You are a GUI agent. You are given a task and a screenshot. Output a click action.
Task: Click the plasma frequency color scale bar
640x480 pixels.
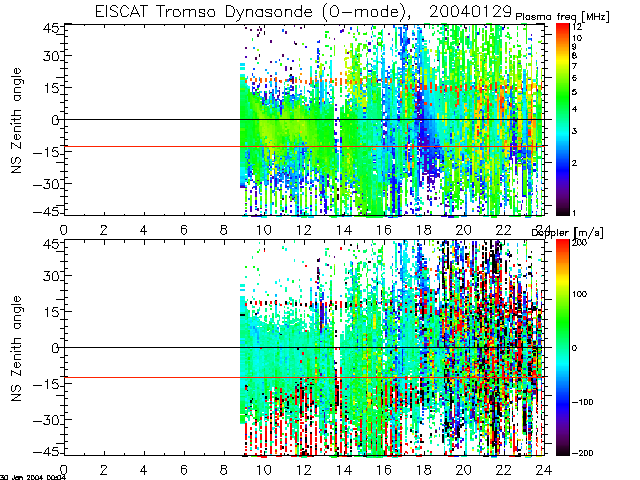coord(562,119)
